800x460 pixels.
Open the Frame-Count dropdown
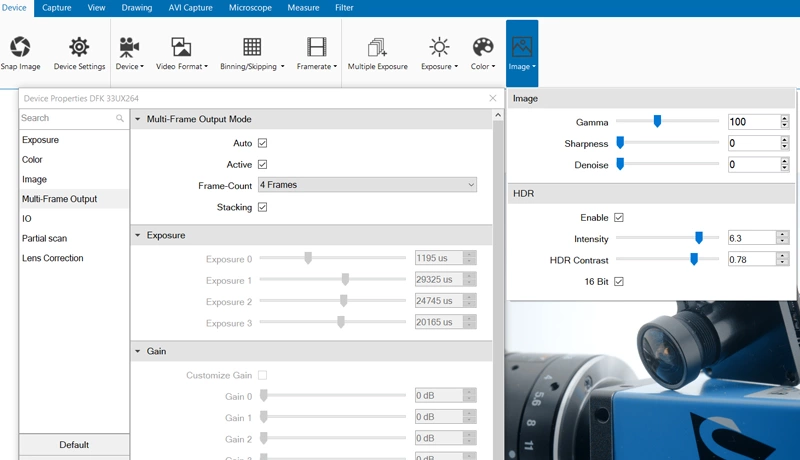tap(366, 185)
